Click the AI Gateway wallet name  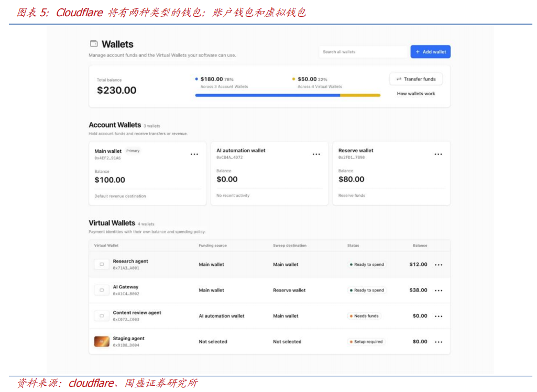126,287
